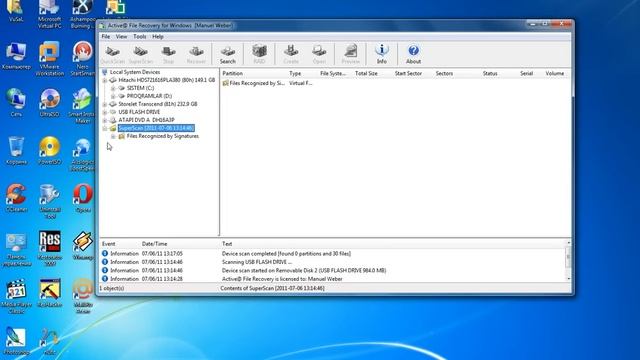
Task: Expand USB FLASH DRIVE tree node
Action: coord(105,112)
